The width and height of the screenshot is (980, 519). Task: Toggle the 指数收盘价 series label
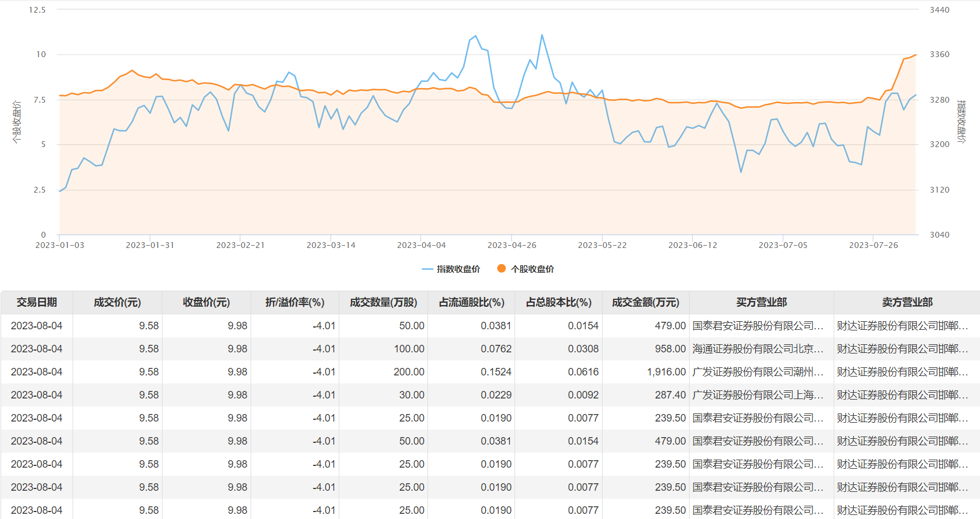(x=458, y=269)
